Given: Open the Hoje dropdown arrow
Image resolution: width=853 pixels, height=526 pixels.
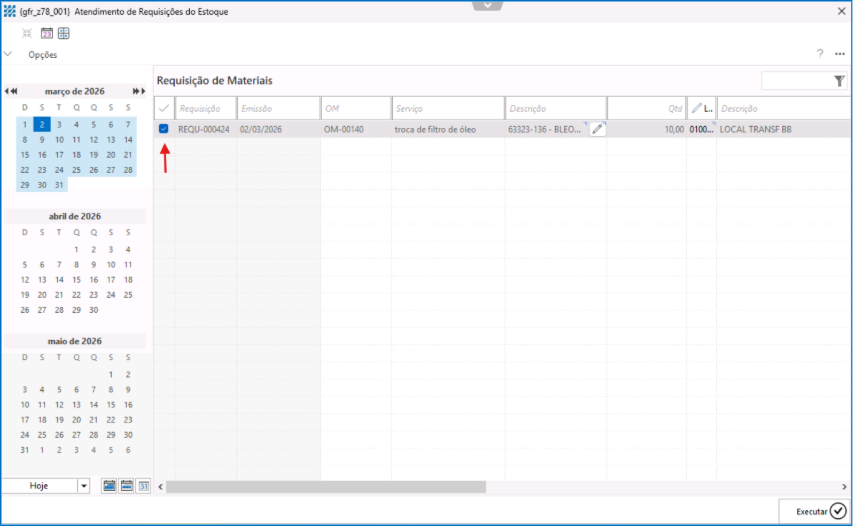Looking at the screenshot, I should coord(83,486).
